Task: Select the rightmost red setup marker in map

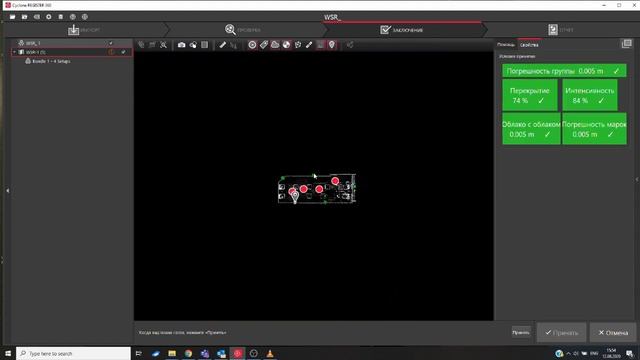Action: click(335, 181)
